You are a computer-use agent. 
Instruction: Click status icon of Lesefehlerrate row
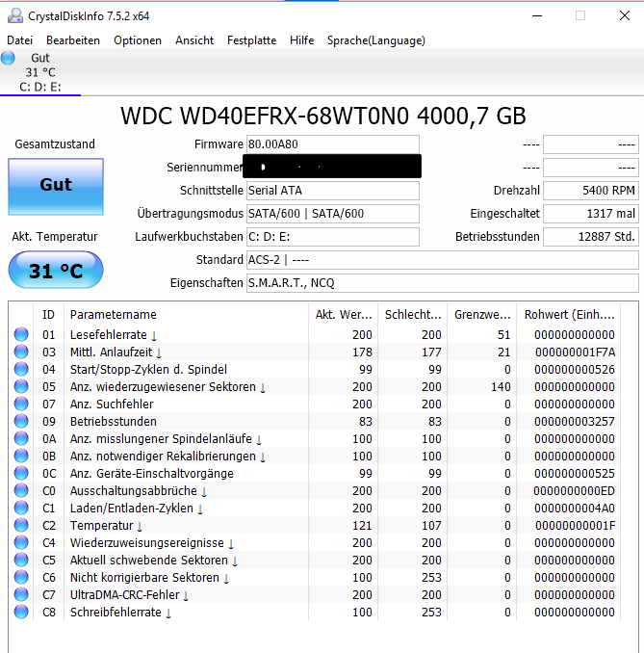21,334
